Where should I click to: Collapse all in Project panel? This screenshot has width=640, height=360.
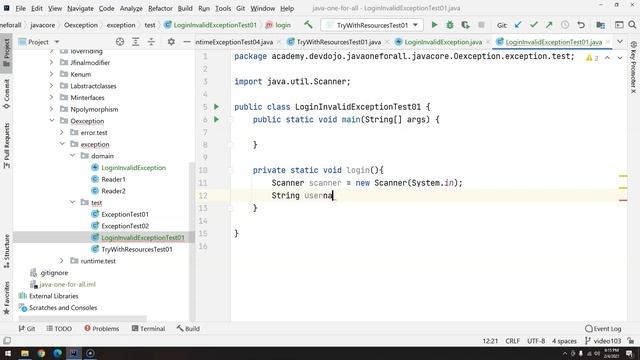(x=151, y=42)
